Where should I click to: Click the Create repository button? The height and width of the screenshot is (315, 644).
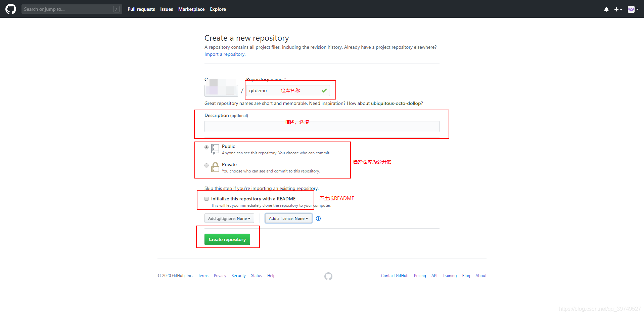tap(227, 239)
